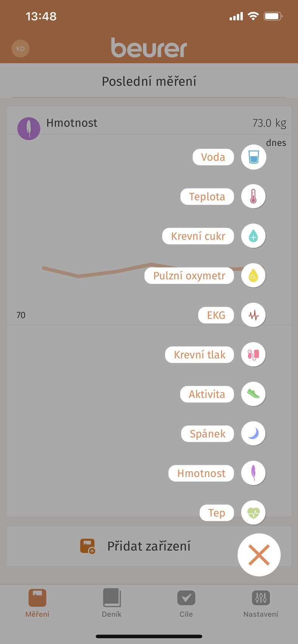Choose the Pulzní oxymetr label
Image resolution: width=298 pixels, height=644 pixels.
tap(189, 276)
